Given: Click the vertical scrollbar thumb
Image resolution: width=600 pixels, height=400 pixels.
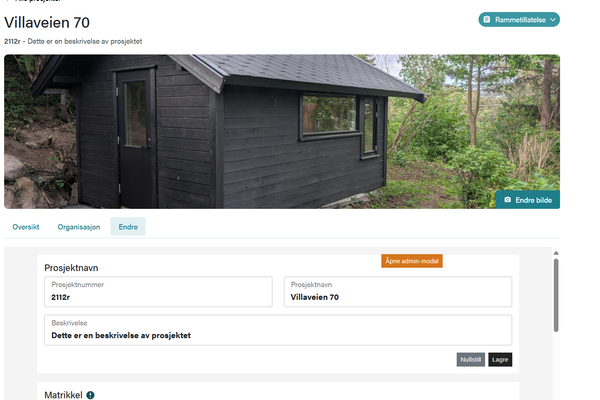Looking at the screenshot, I should [556, 295].
